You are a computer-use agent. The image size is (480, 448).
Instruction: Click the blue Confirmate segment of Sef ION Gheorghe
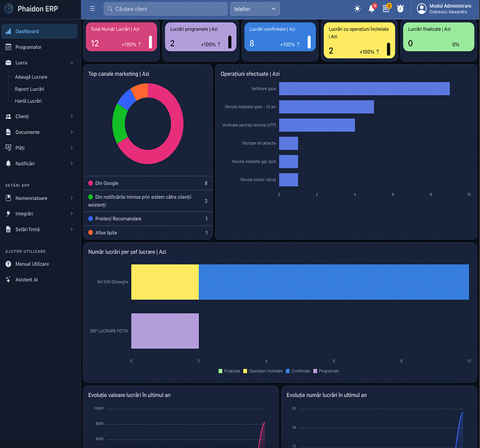click(x=334, y=282)
